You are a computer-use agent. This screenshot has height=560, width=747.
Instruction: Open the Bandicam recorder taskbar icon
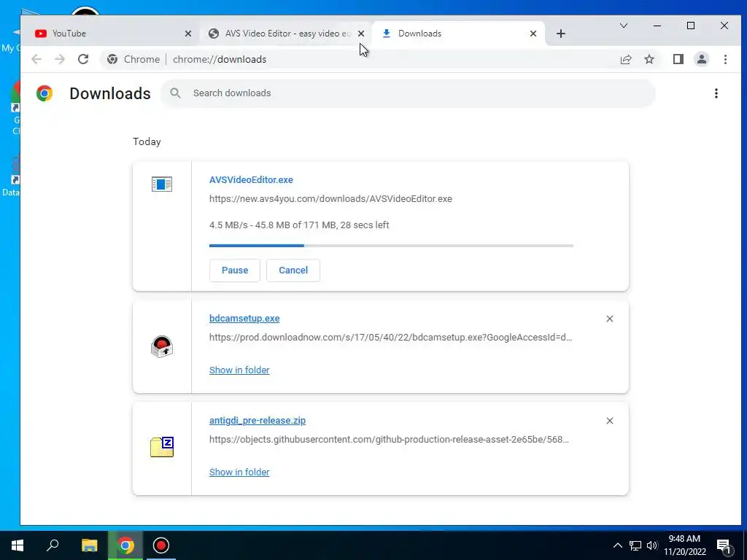click(x=161, y=545)
